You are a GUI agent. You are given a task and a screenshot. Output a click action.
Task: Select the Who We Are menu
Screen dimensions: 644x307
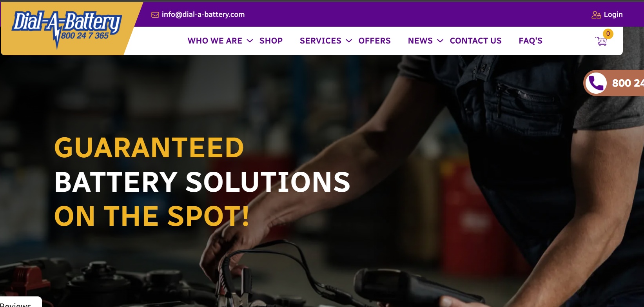pos(215,41)
